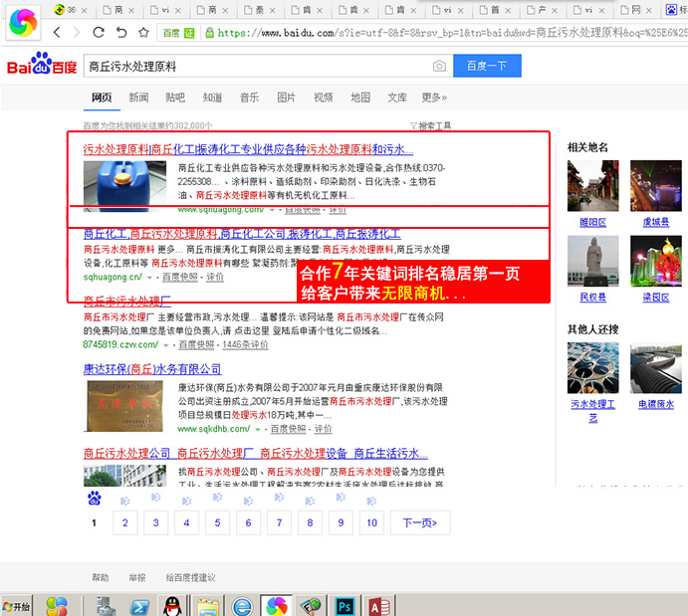The width and height of the screenshot is (688, 616).
Task: Switch to 地图 tab
Action: pyautogui.click(x=360, y=98)
